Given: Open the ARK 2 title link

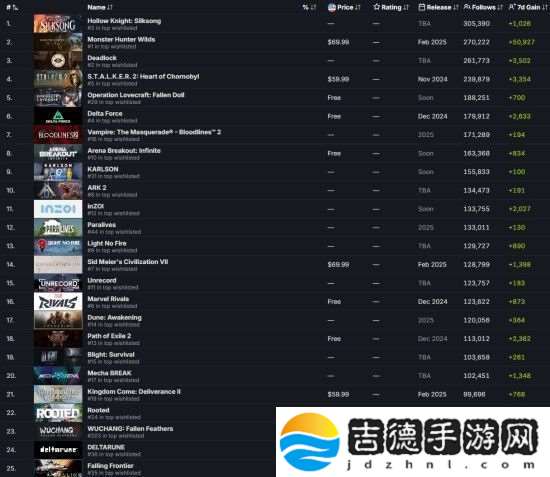Looking at the screenshot, I should [97, 188].
